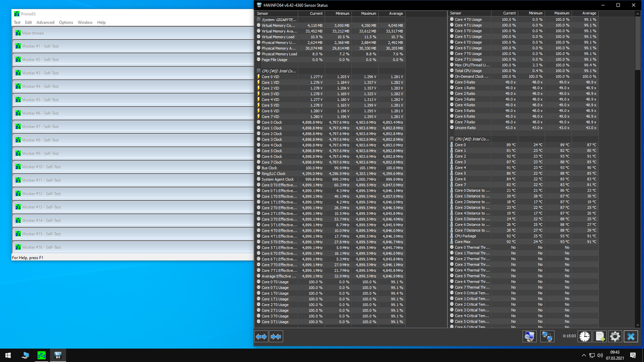
Task: Click the thermometer icon beside Core 0 temperature
Action: click(x=451, y=145)
